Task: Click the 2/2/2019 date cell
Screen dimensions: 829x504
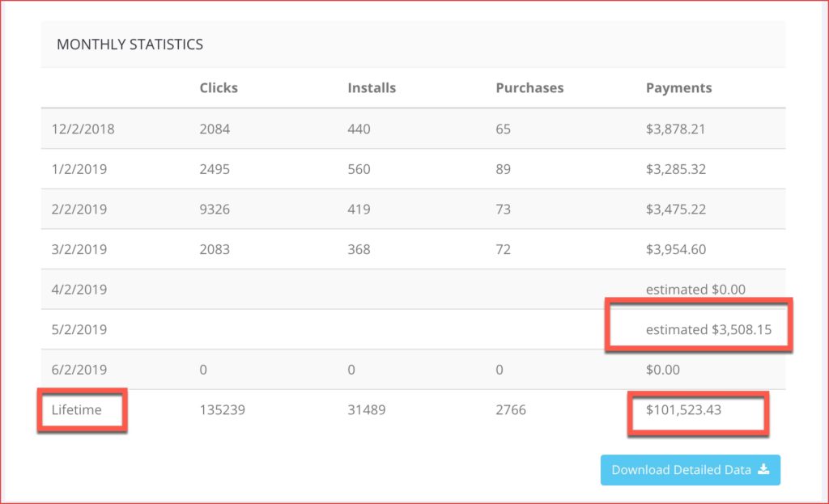Action: [x=79, y=210]
